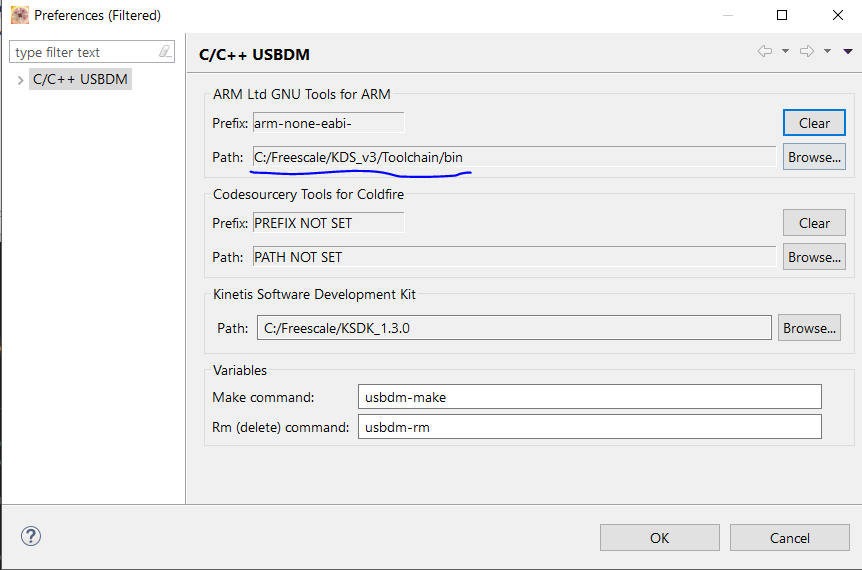
Task: Click the OK button
Action: point(659,538)
